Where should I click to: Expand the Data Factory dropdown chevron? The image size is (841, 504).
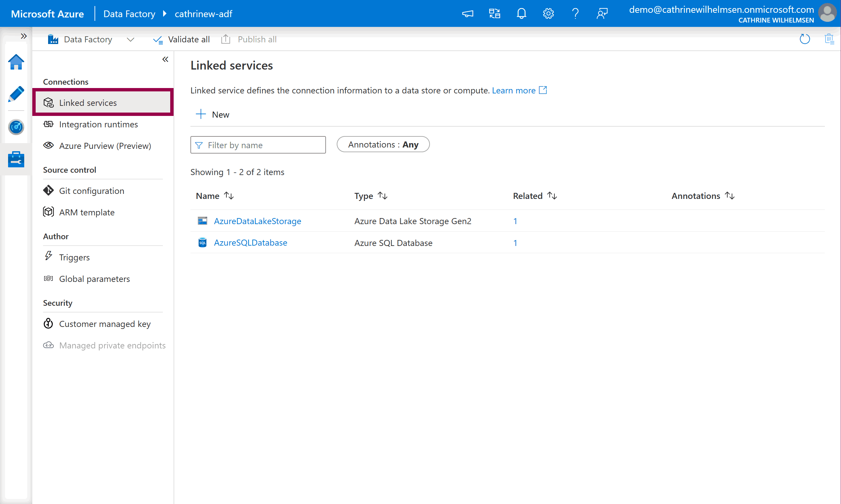(x=131, y=40)
